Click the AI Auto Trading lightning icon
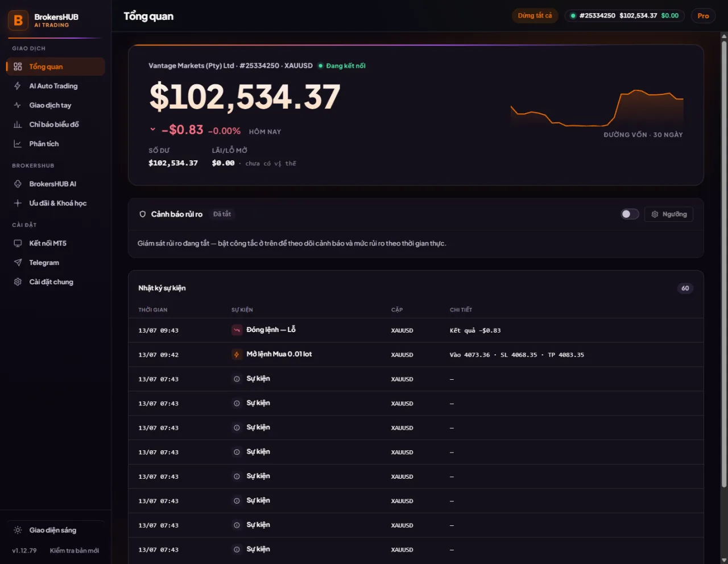Image resolution: width=728 pixels, height=564 pixels. (18, 86)
